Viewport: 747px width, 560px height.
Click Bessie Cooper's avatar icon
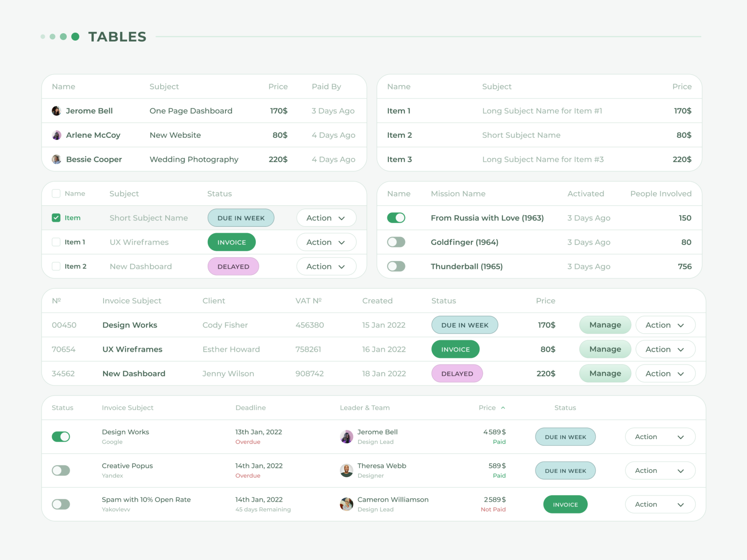tap(57, 159)
